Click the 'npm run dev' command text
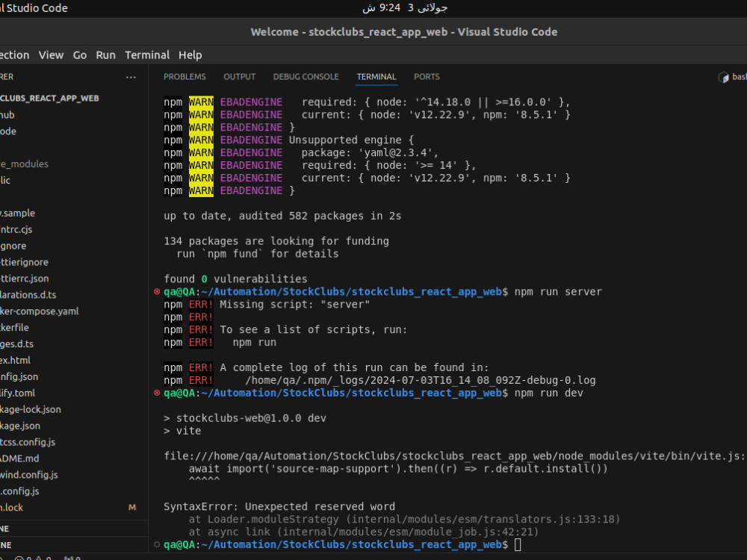 pos(548,393)
